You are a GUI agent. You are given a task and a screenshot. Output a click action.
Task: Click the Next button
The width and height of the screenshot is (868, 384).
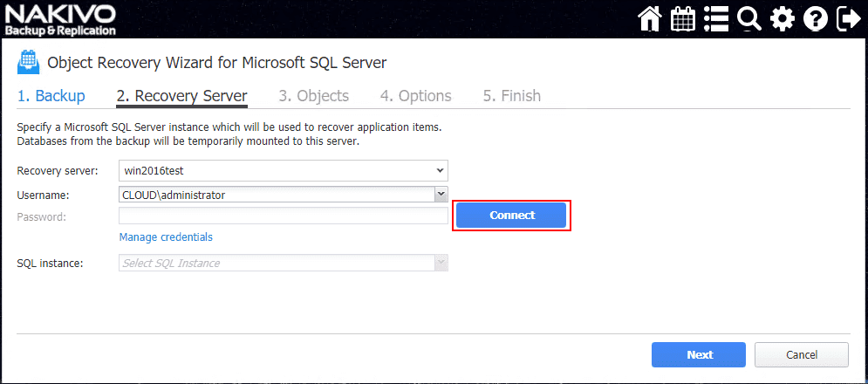[x=699, y=354]
